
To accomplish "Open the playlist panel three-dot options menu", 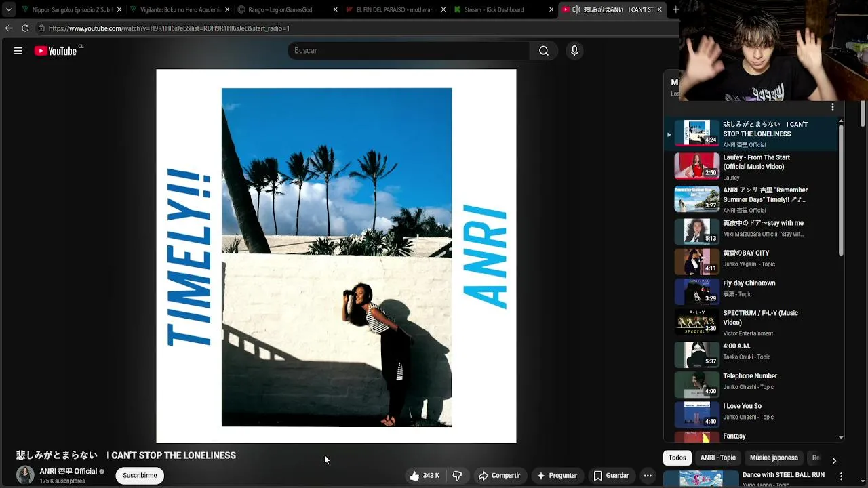I will click(833, 107).
